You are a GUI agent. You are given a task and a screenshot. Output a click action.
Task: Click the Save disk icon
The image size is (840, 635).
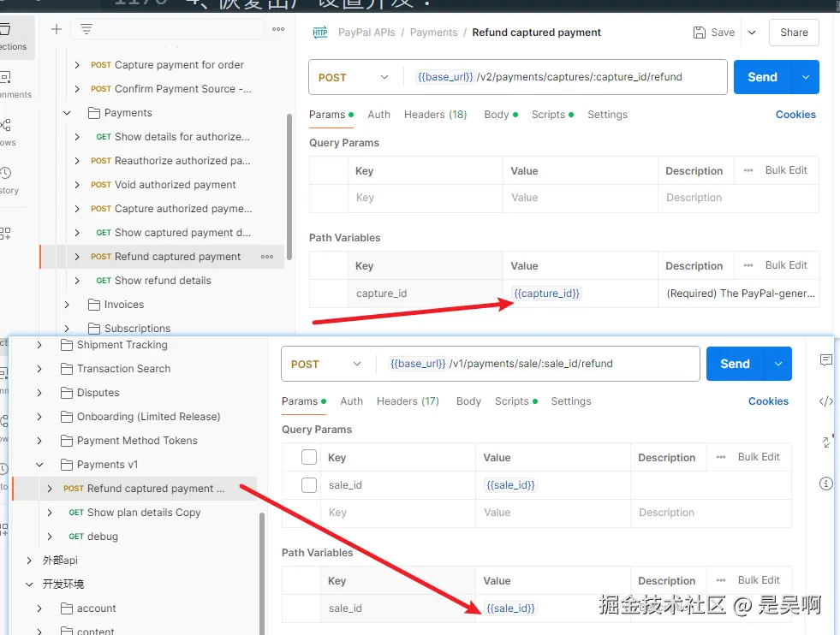click(699, 33)
